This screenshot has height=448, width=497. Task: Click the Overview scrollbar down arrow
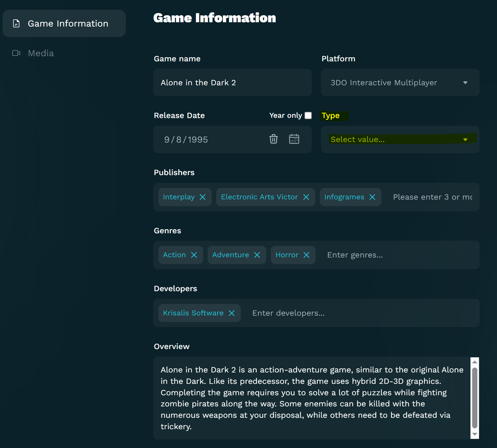pos(475,434)
